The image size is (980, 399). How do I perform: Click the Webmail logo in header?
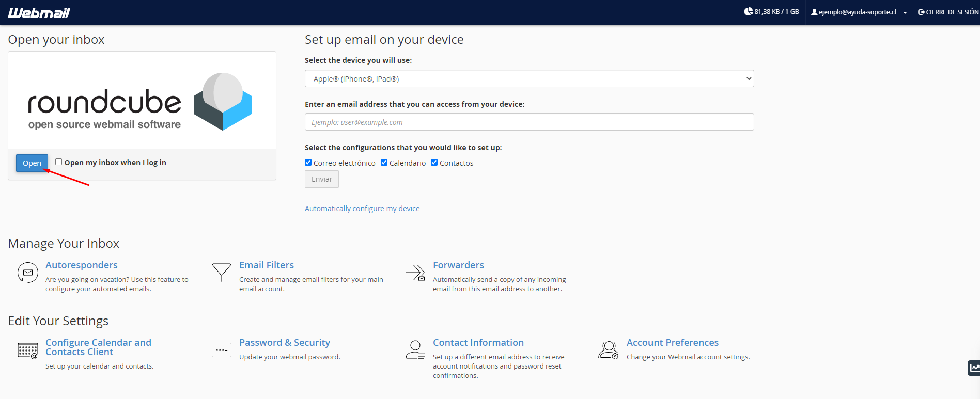pos(39,12)
